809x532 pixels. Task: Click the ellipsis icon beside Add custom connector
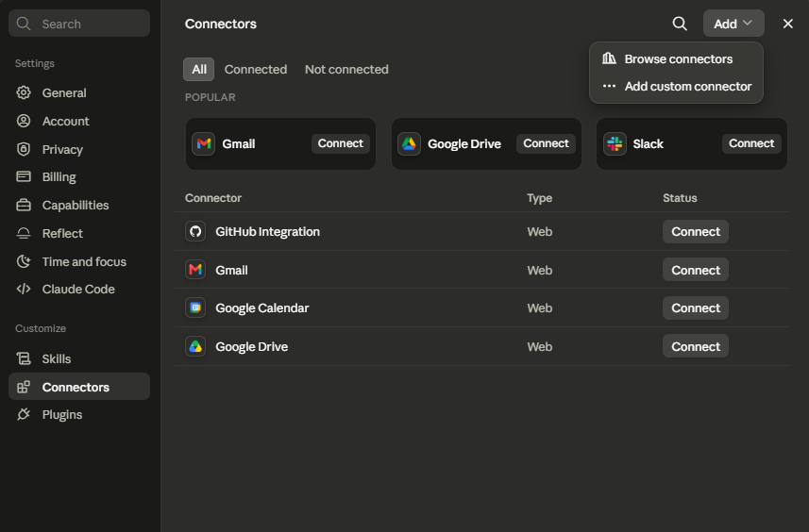coord(609,86)
